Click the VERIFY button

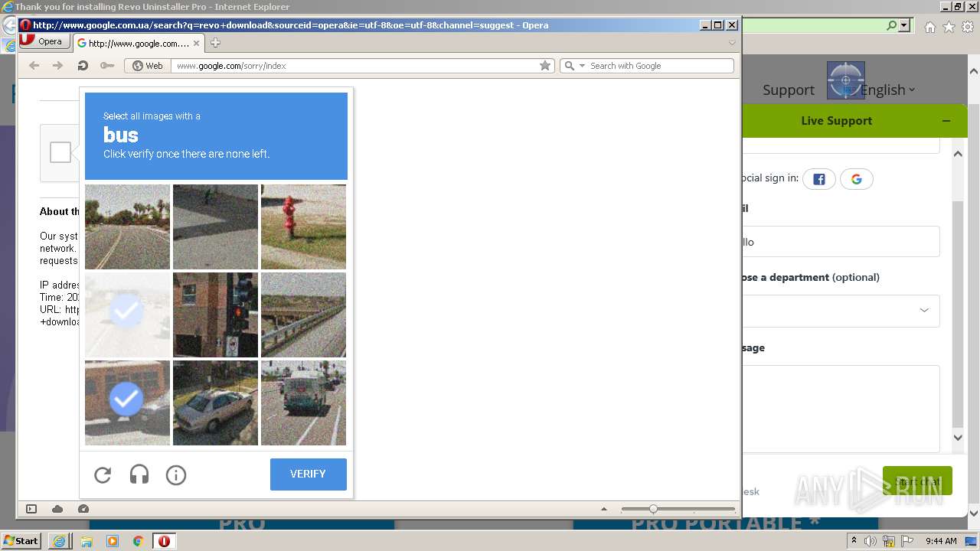[x=309, y=474]
